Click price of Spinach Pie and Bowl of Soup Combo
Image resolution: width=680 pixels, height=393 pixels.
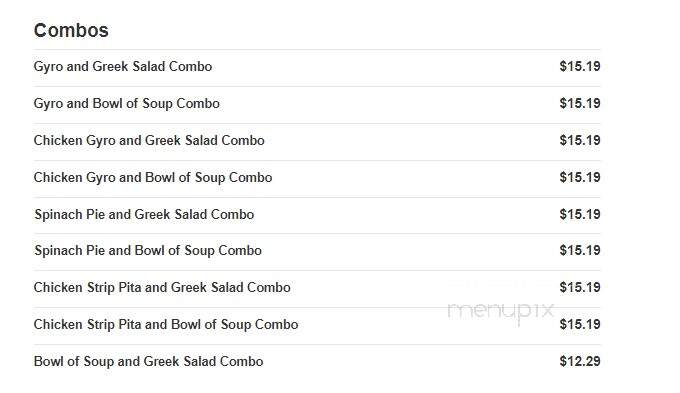coord(580,250)
